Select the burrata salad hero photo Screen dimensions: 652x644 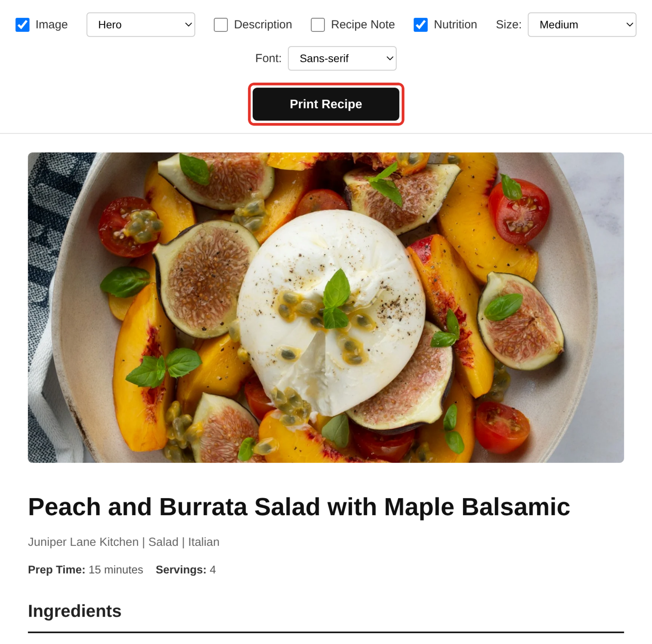(326, 308)
